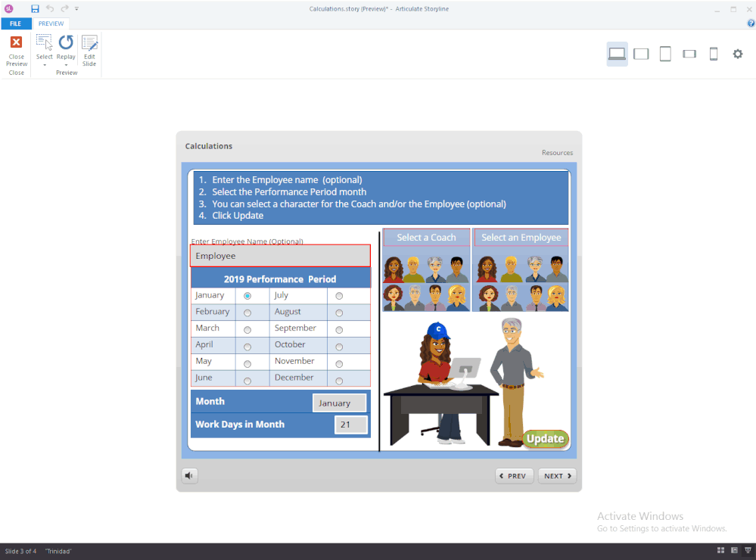Click the Close Preview icon
Screen dimensions: 756x560
tap(17, 42)
